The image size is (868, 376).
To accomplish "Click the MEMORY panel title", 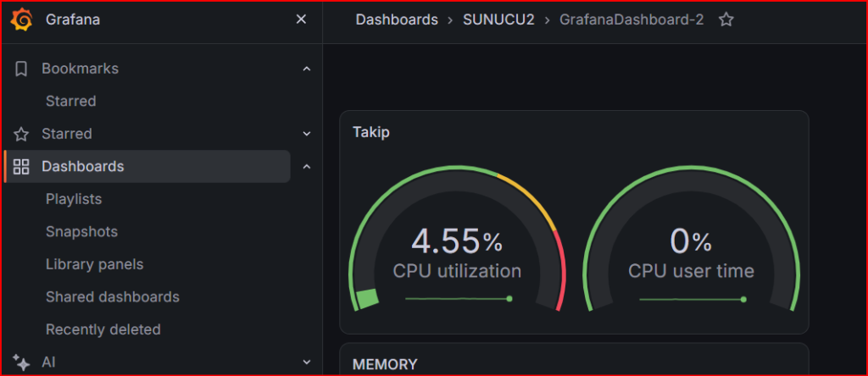I will coord(385,364).
